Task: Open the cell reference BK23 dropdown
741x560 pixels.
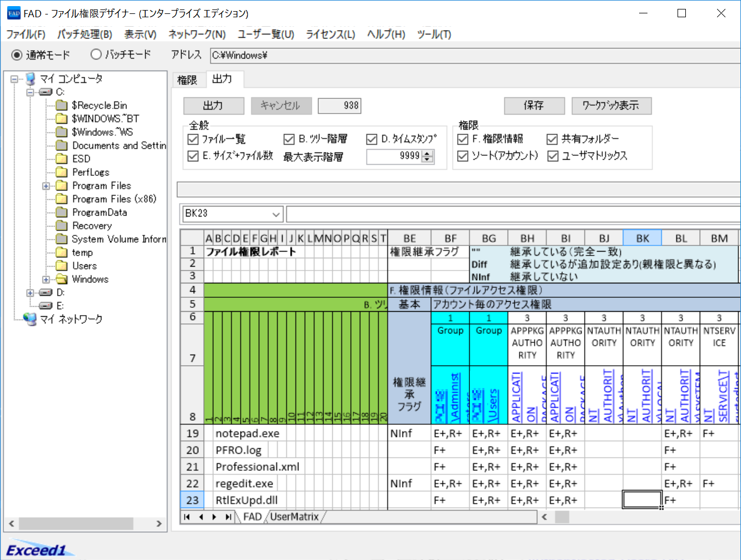Action: (276, 214)
